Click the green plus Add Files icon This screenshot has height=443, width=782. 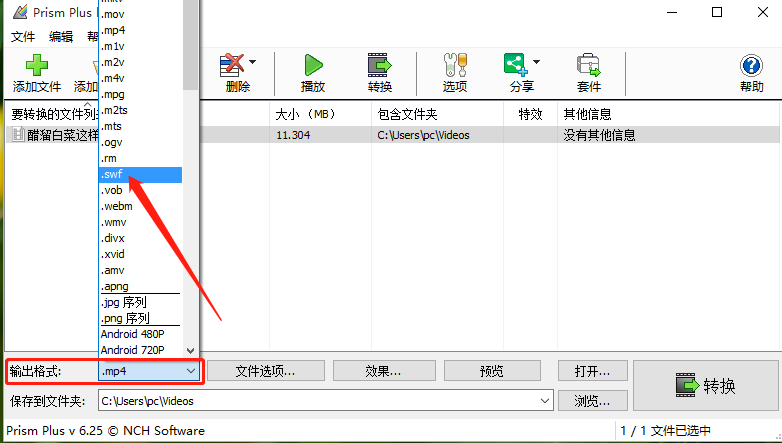click(x=37, y=65)
